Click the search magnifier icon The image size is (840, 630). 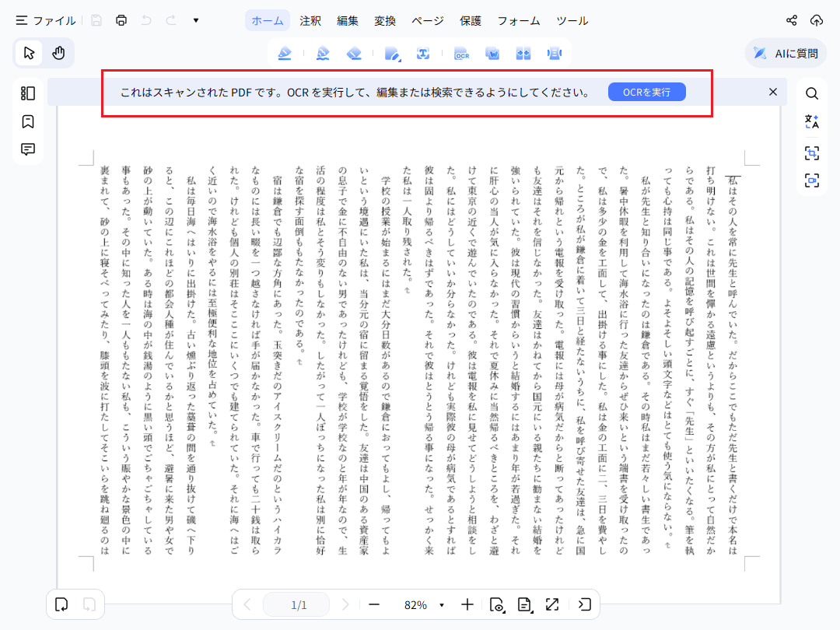(811, 94)
